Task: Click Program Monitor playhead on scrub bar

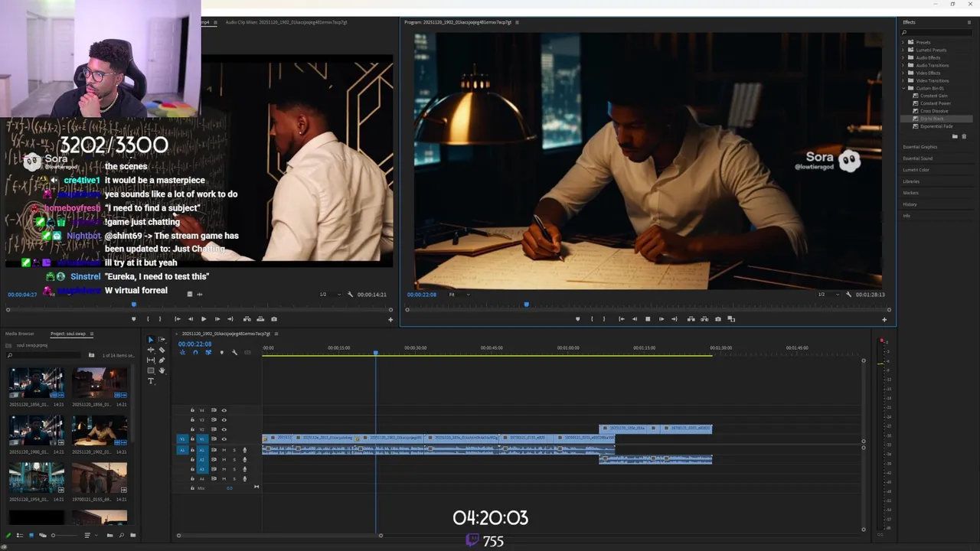Action: pos(526,305)
